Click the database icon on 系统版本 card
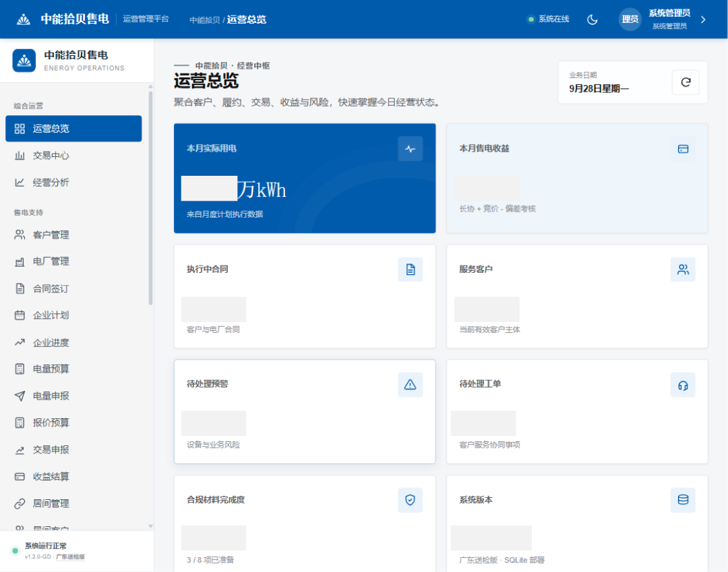 coord(682,500)
